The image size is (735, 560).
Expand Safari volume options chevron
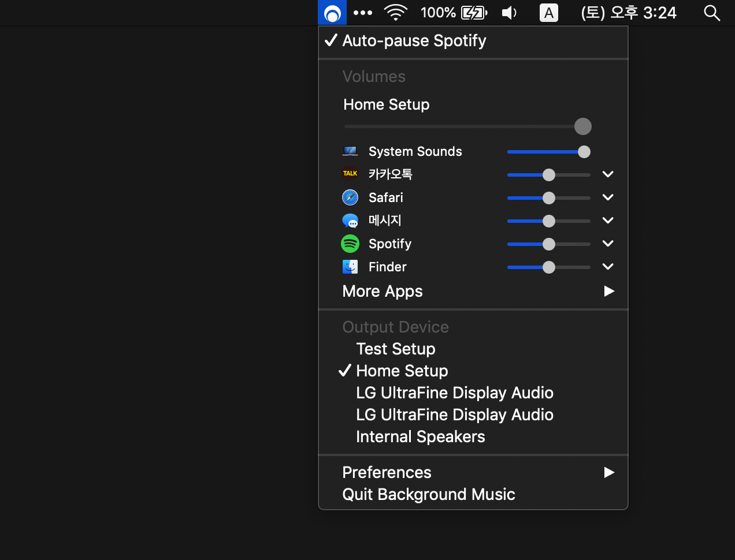click(x=608, y=197)
